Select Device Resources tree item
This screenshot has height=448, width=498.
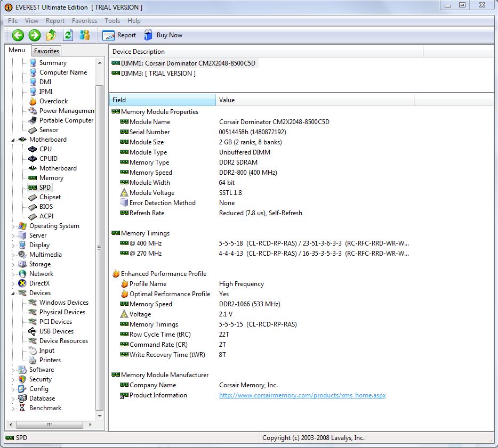coord(63,341)
